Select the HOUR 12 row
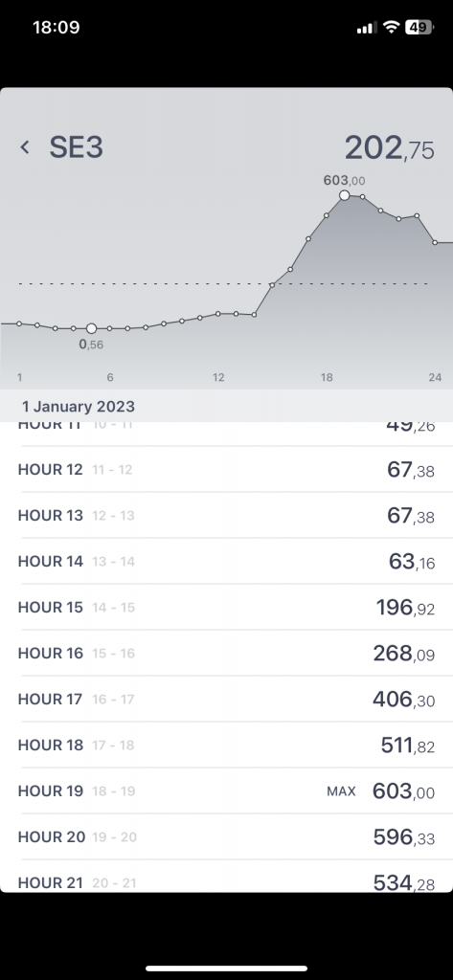 coord(226,469)
